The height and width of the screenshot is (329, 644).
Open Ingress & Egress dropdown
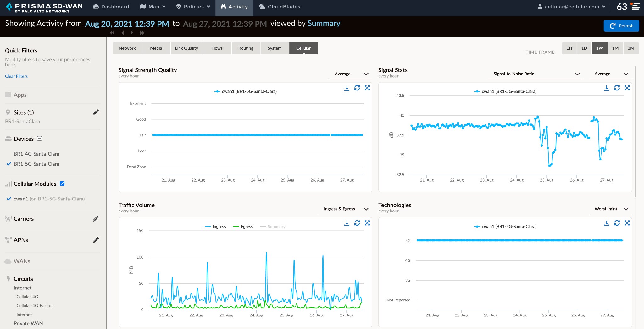(x=345, y=209)
